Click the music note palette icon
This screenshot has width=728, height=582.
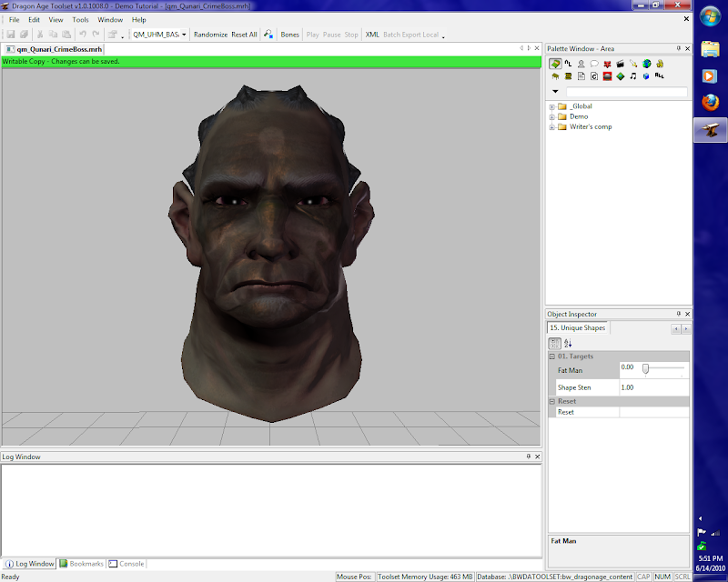pyautogui.click(x=633, y=76)
